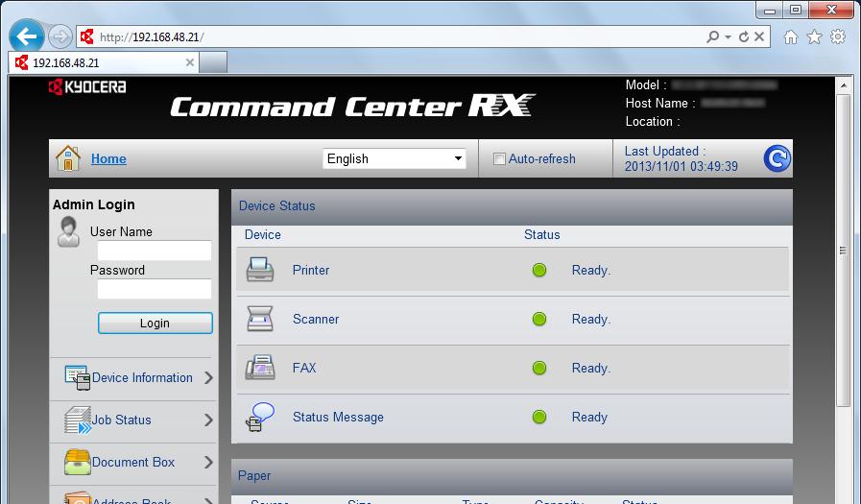This screenshot has width=861, height=504.
Task: Open browser Tools gear icon
Action: click(838, 36)
